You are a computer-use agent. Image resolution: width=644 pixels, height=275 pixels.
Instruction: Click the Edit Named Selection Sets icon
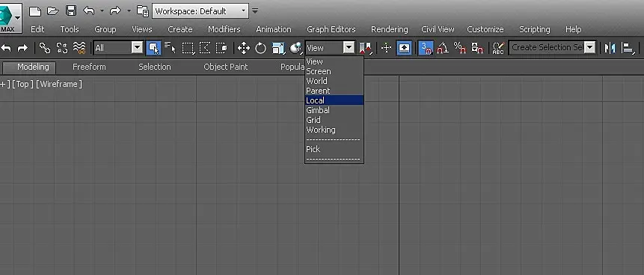(x=498, y=48)
